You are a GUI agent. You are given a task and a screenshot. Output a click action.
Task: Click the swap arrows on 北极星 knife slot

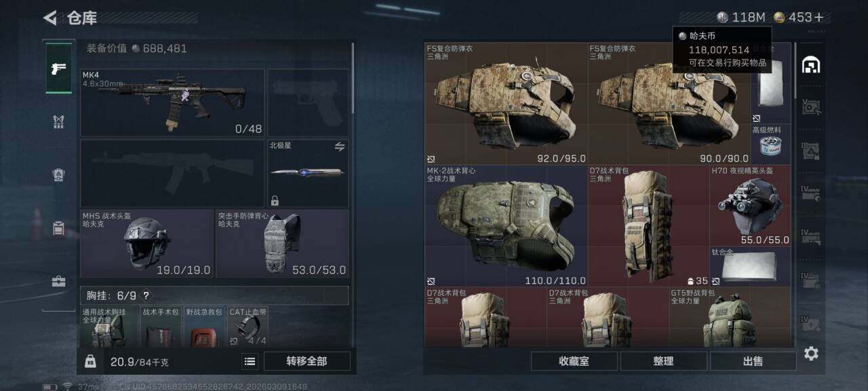tap(340, 146)
